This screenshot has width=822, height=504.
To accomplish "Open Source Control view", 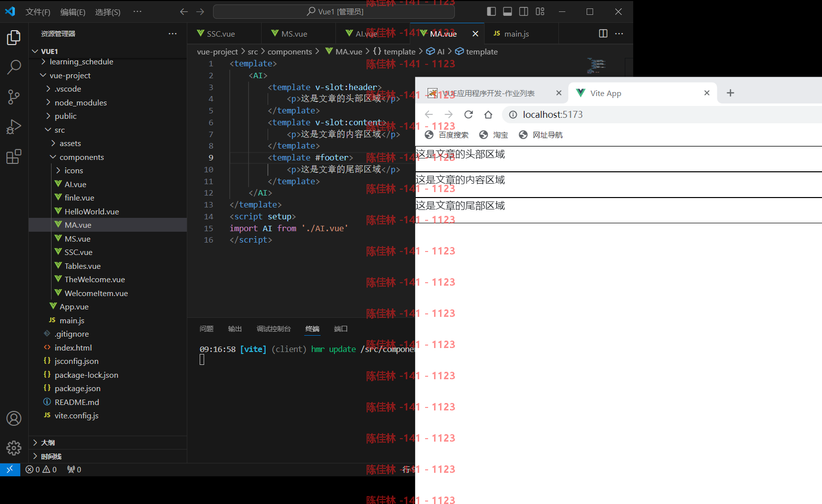I will point(14,97).
